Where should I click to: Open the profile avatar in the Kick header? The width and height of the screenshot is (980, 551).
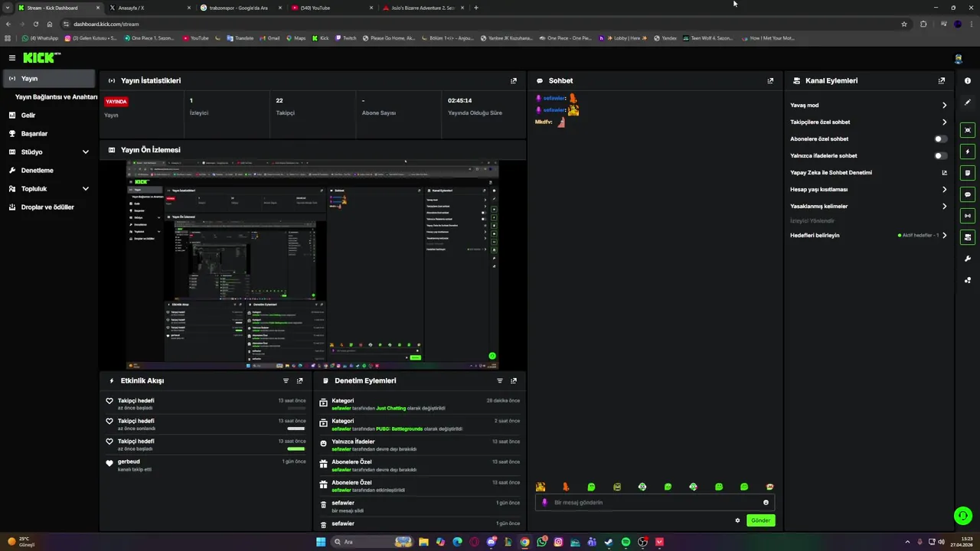click(959, 59)
